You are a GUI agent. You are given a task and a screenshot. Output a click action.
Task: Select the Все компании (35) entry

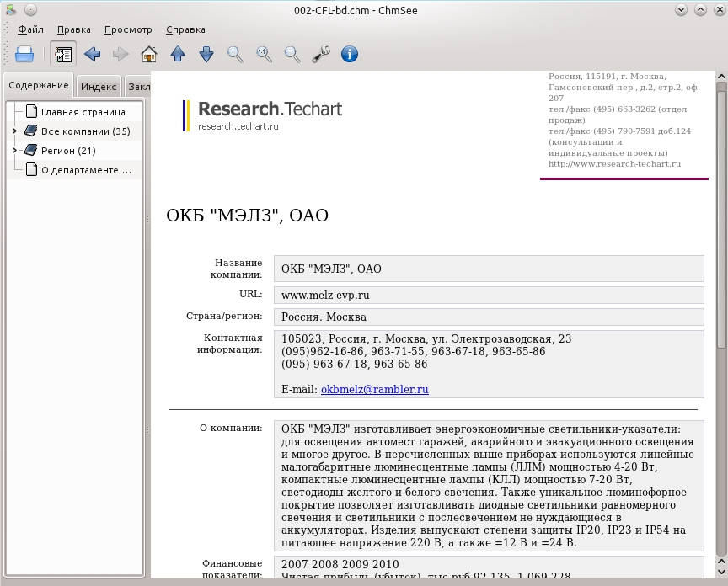click(85, 131)
